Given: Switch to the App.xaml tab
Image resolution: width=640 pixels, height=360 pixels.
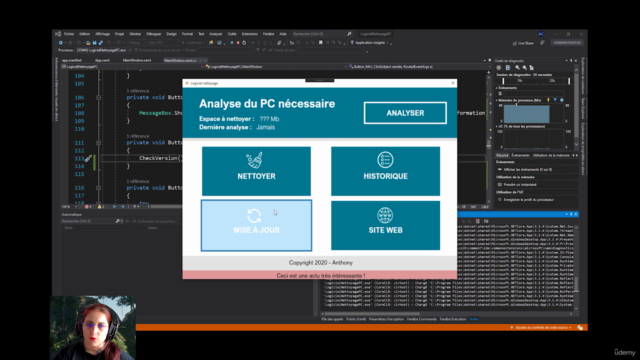Looking at the screenshot, I should [x=102, y=60].
